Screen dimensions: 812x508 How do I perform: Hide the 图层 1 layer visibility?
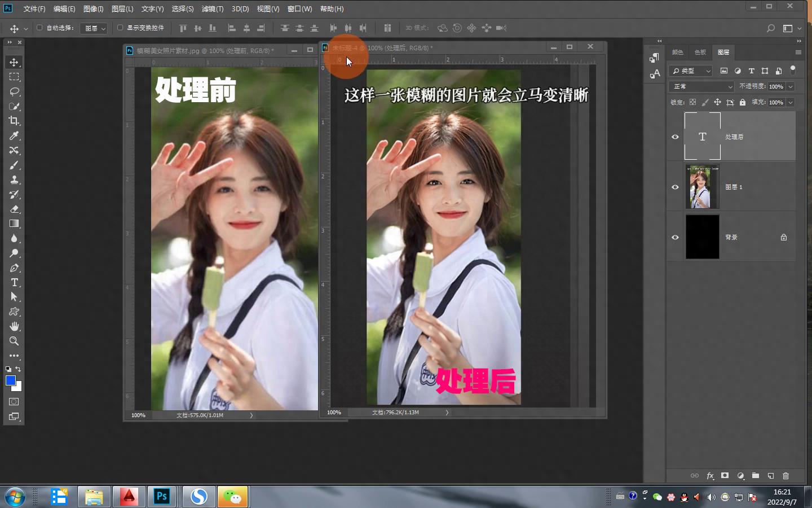click(x=675, y=187)
